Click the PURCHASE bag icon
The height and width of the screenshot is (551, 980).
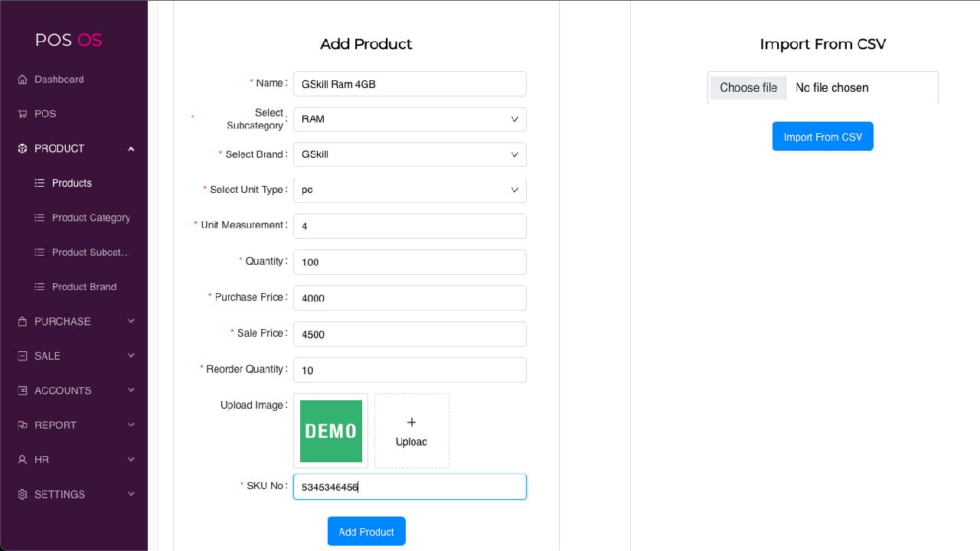pyautogui.click(x=22, y=321)
